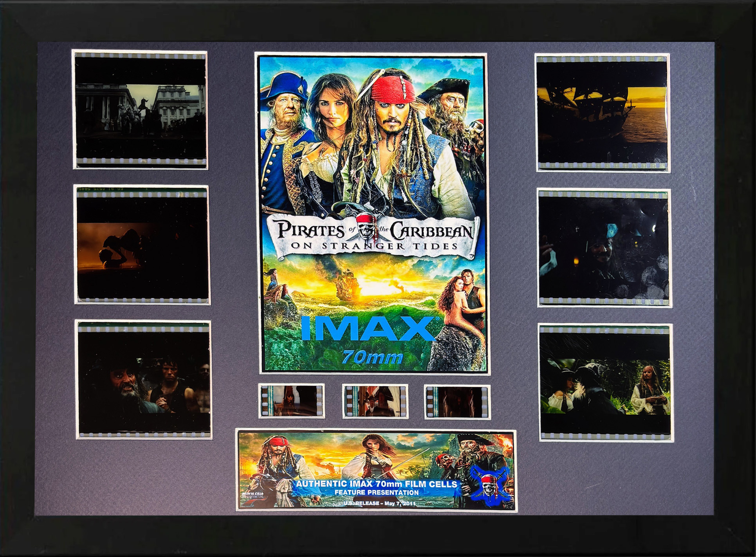Screen dimensions: 756x557
Task: Click the blue IMAX logo on the poster
Action: [368, 329]
